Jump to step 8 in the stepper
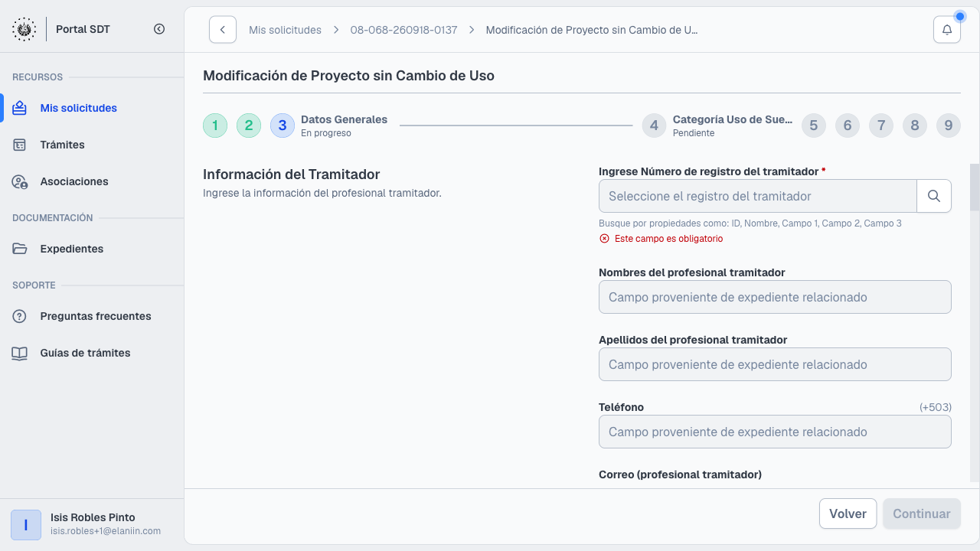Image resolution: width=980 pixels, height=551 pixels. [x=915, y=126]
